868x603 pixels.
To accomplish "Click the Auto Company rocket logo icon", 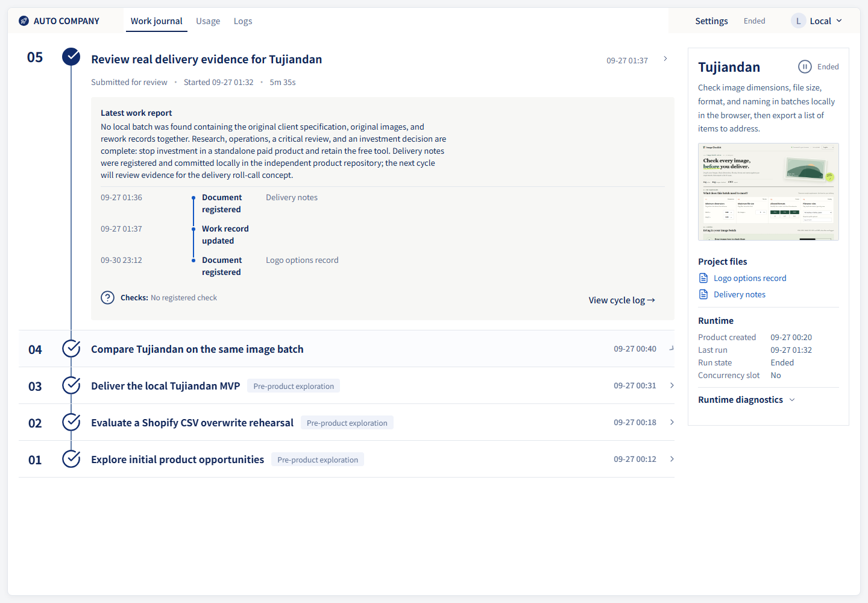I will [x=24, y=21].
